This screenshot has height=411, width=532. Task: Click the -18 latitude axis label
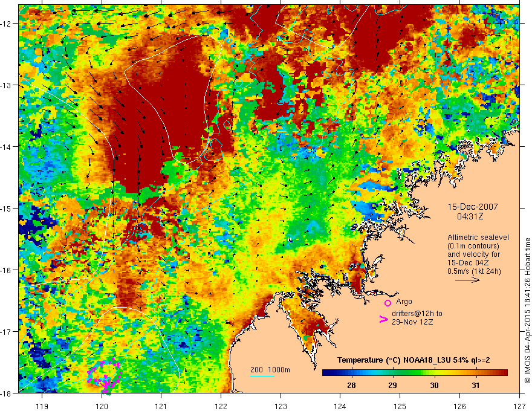click(x=6, y=393)
